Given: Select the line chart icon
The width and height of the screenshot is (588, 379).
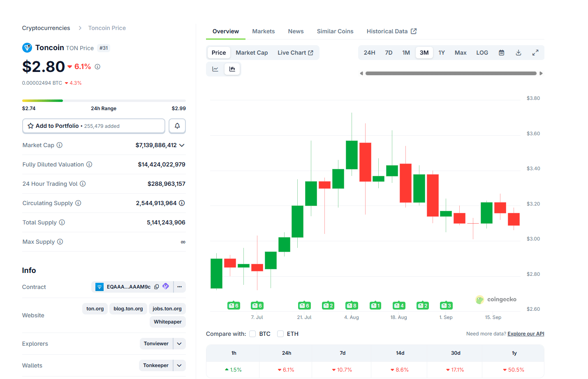Looking at the screenshot, I should (x=215, y=69).
